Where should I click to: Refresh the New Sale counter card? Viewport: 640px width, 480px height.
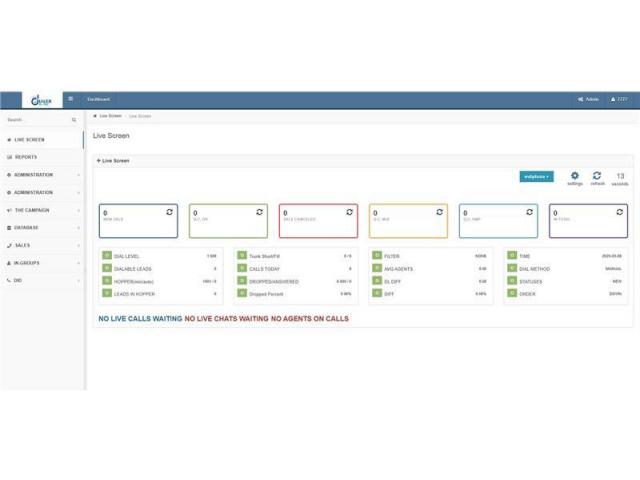(x=169, y=212)
